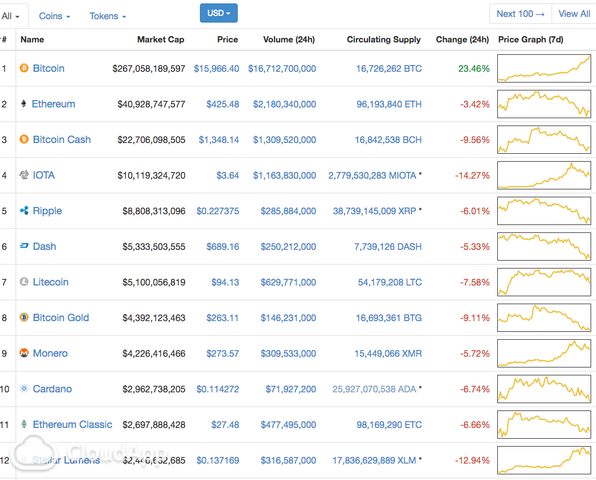Sort by Price column header
The height and width of the screenshot is (480, 596).
[227, 40]
